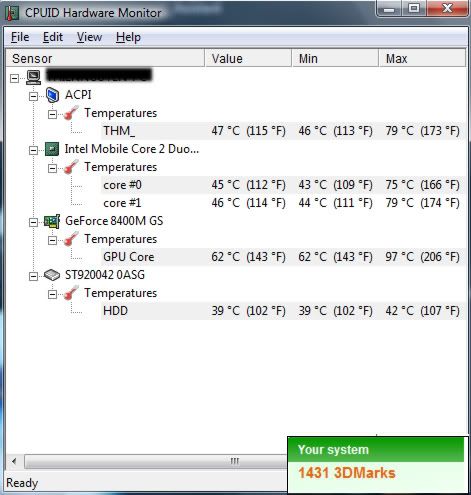Collapse the ACPI node
The image size is (471, 495).
33,96
